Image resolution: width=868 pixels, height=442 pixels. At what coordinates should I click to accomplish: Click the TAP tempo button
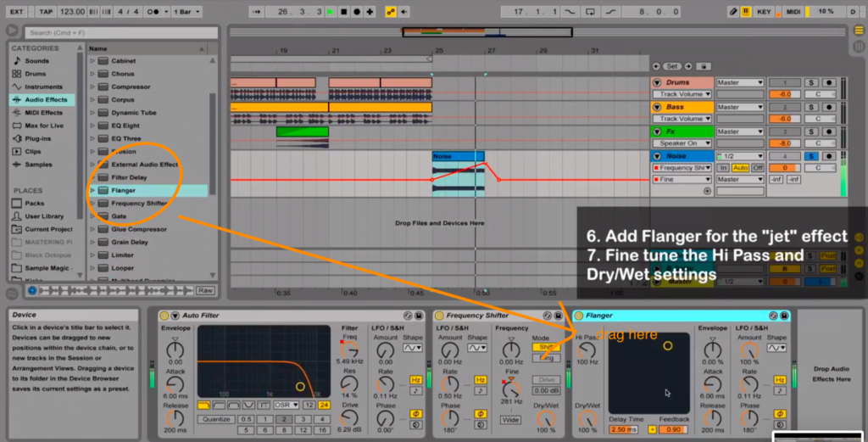[x=46, y=12]
